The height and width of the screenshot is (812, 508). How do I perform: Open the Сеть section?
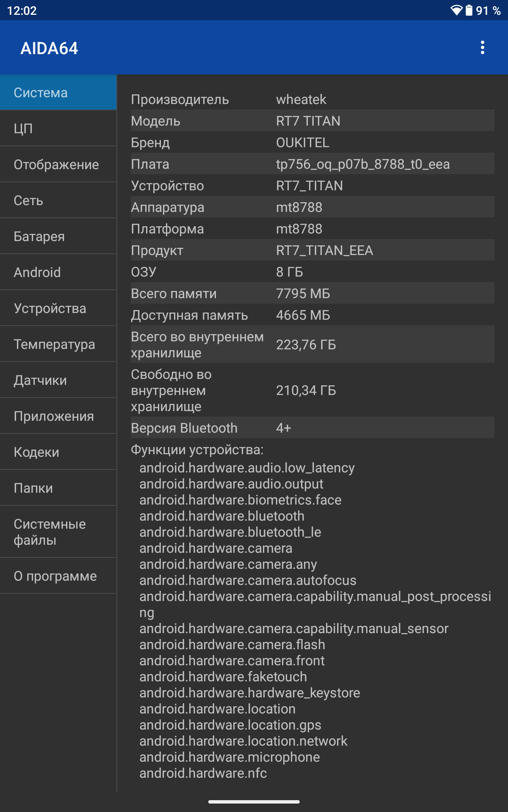(58, 200)
